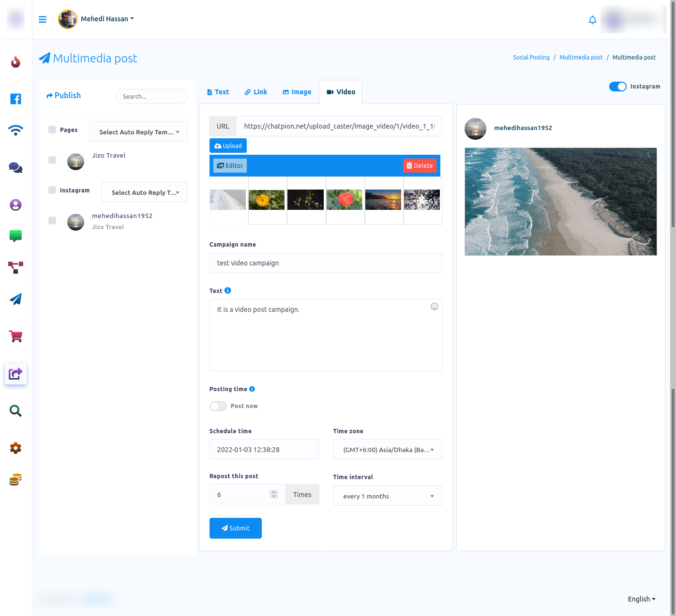Turn off the Instagram preview toggle
Screen dimensions: 676x616
click(617, 87)
